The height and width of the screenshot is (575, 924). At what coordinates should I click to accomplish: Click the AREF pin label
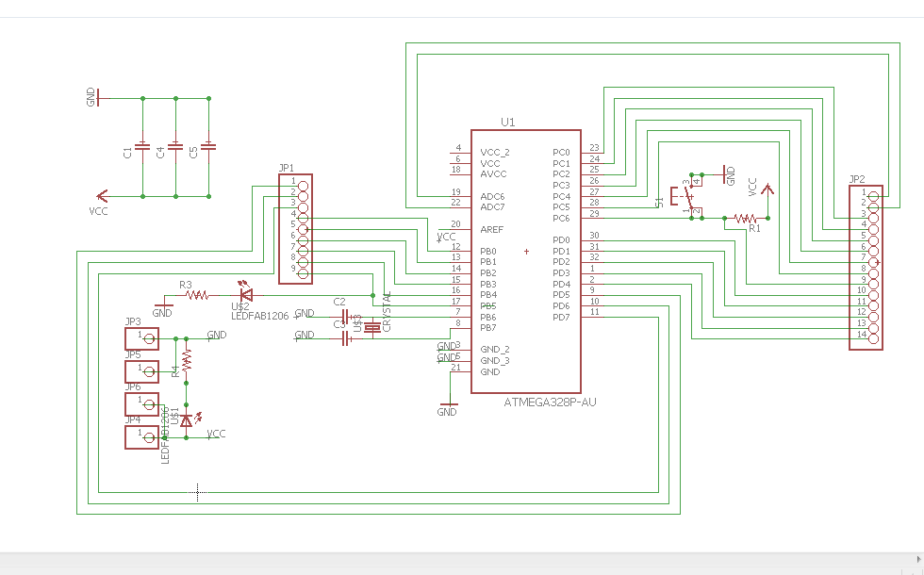[492, 230]
